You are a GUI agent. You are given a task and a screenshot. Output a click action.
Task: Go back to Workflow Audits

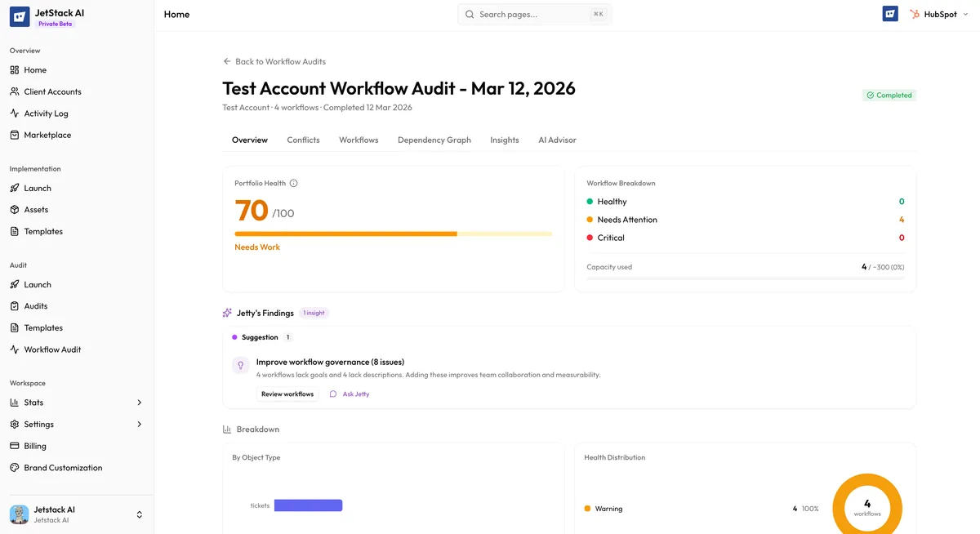[274, 60]
